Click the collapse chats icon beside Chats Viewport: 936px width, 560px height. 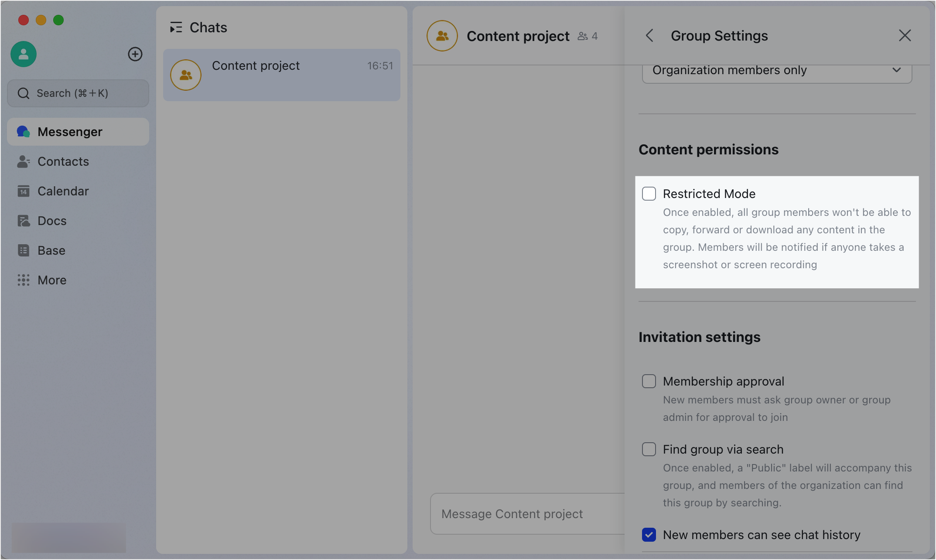(177, 27)
